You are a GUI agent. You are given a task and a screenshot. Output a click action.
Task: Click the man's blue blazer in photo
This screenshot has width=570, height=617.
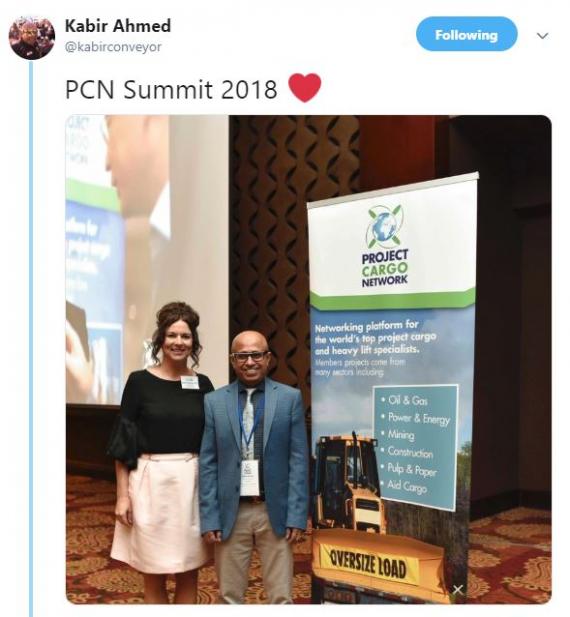pyautogui.click(x=254, y=458)
